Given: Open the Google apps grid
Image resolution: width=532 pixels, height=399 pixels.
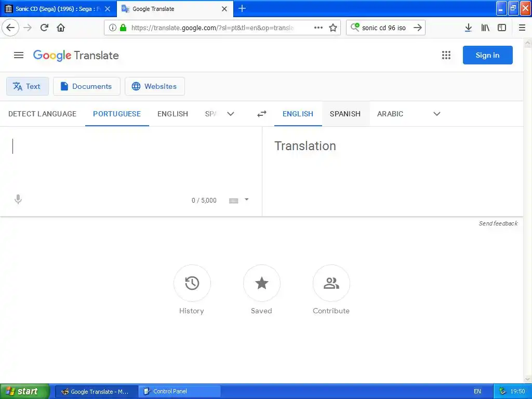Looking at the screenshot, I should pyautogui.click(x=446, y=55).
